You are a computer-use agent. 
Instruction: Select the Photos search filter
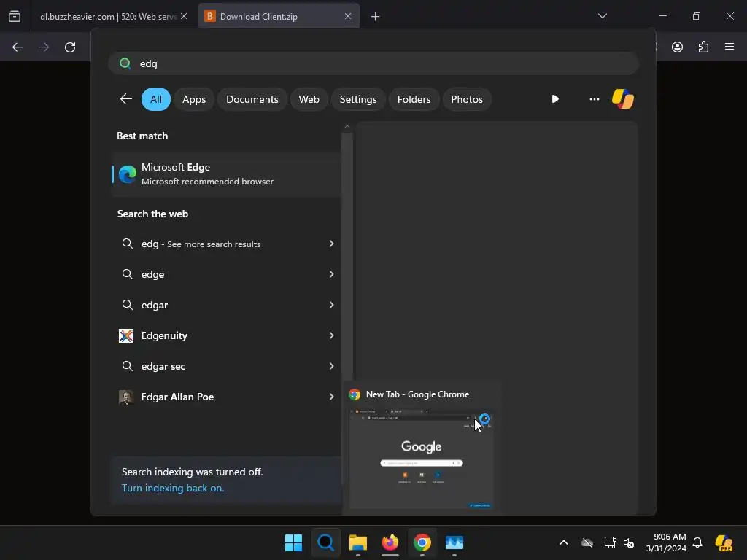467,99
